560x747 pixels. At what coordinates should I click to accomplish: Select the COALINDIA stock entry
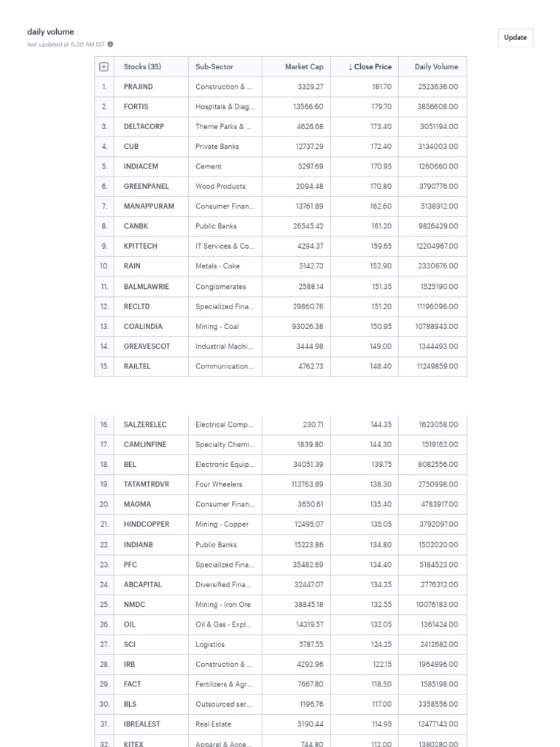(x=143, y=326)
